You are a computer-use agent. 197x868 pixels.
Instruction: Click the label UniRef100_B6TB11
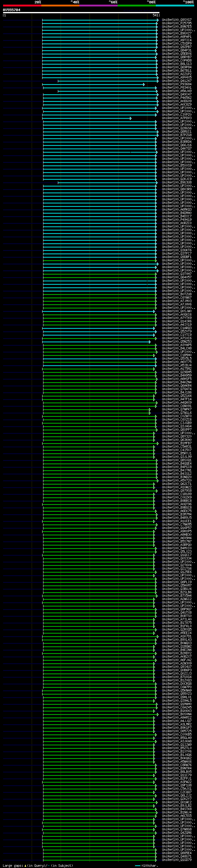177,71
